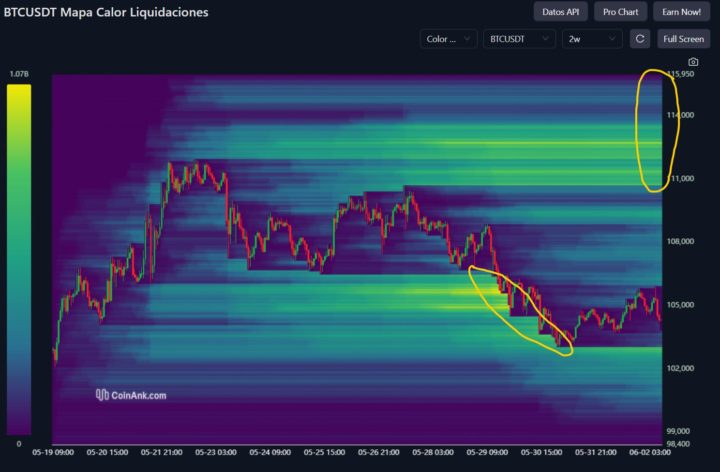The height and width of the screenshot is (472, 720).
Task: Click the liquidation color scale bar
Action: (19, 259)
